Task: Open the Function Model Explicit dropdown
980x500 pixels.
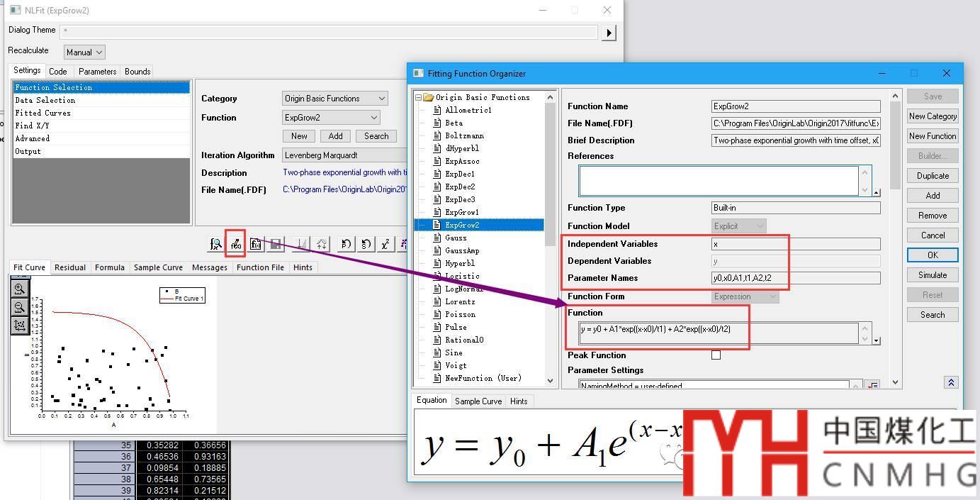Action: coord(739,226)
